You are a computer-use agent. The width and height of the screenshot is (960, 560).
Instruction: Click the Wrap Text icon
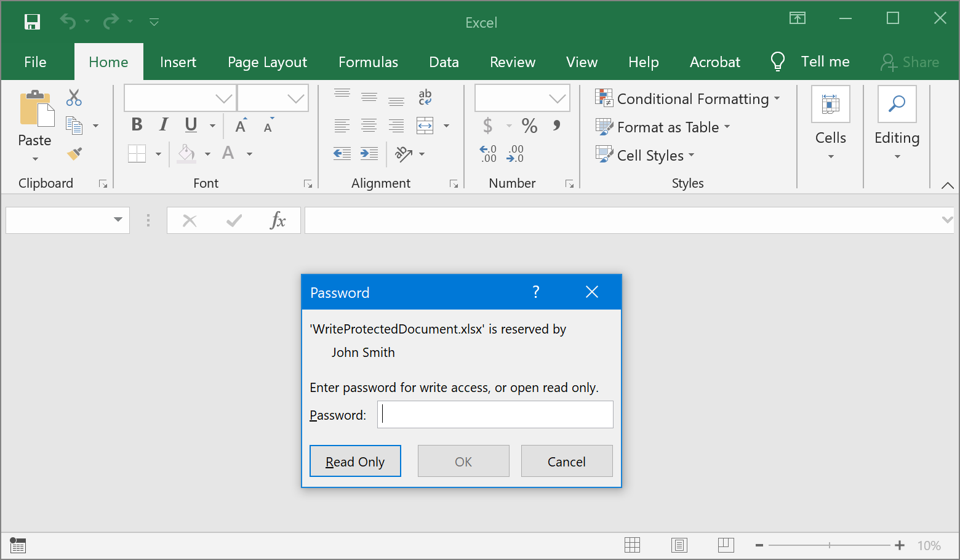pos(425,97)
